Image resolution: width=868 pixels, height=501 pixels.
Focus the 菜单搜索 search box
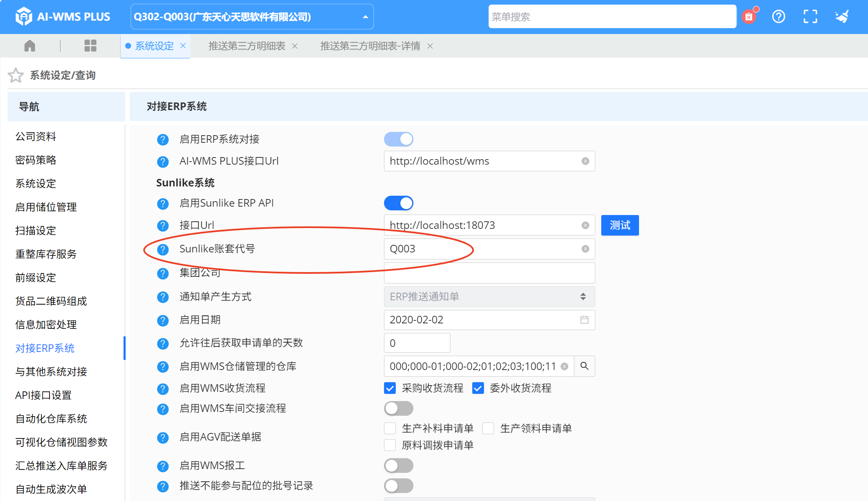pyautogui.click(x=612, y=17)
